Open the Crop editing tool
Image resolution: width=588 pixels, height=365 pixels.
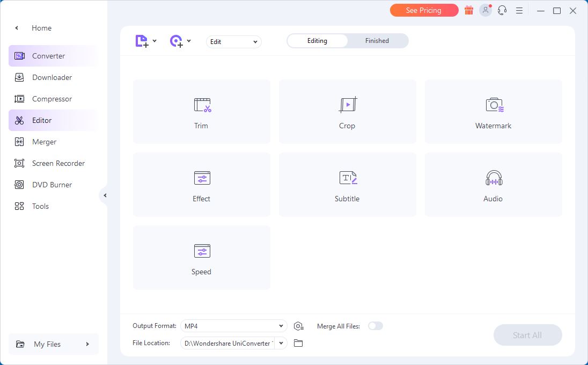tap(347, 112)
